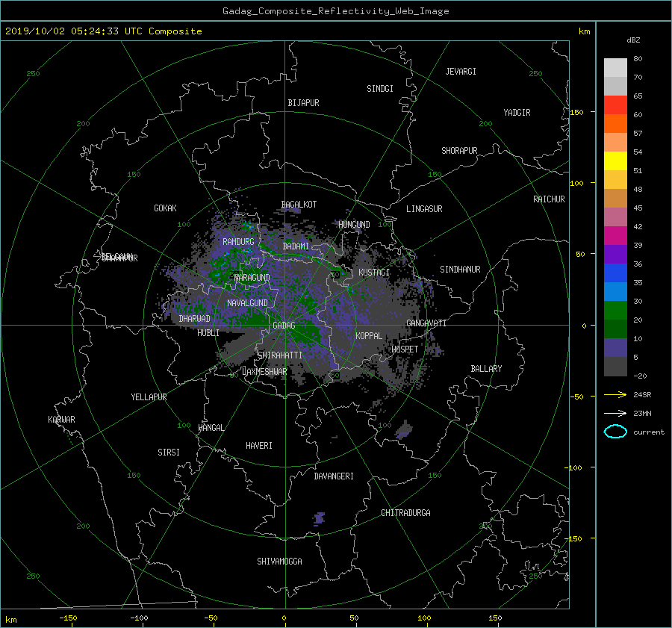
Task: Click the GANGAVATI city label
Action: click(x=426, y=323)
